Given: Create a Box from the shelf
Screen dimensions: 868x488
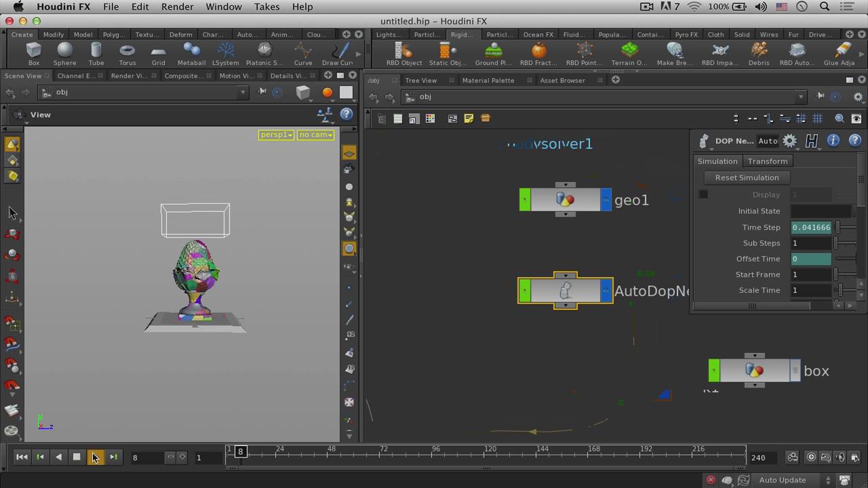Looking at the screenshot, I should coord(33,54).
